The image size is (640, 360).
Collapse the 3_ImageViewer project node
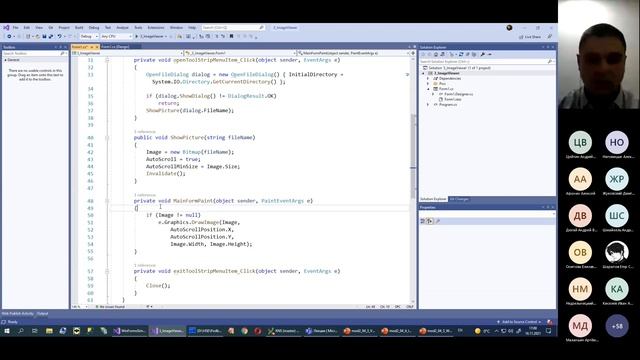click(x=423, y=73)
